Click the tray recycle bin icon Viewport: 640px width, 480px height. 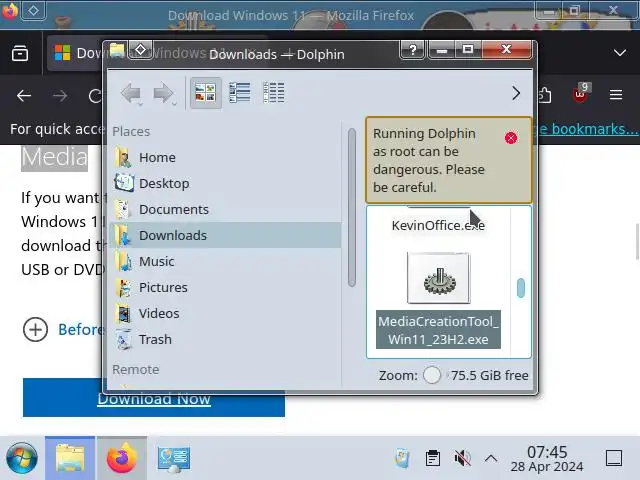402,458
